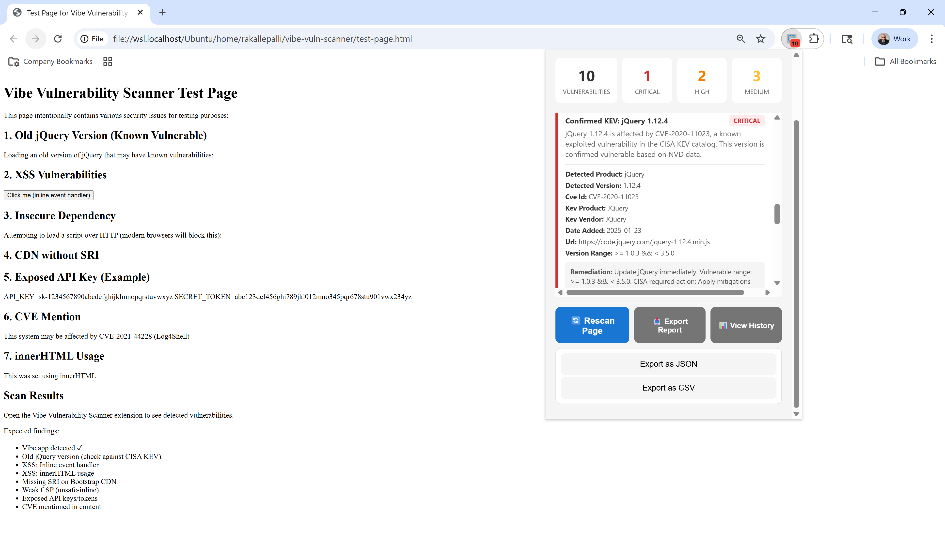Click the browser forward arrow
Image resolution: width=945 pixels, height=560 pixels.
click(x=35, y=39)
